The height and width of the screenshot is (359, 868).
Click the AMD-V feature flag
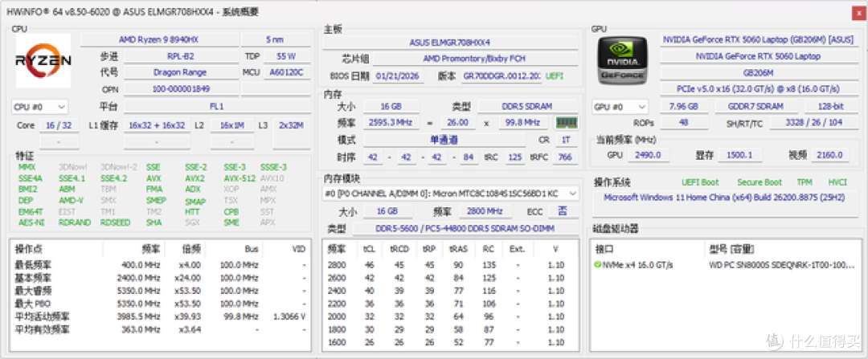[71, 201]
